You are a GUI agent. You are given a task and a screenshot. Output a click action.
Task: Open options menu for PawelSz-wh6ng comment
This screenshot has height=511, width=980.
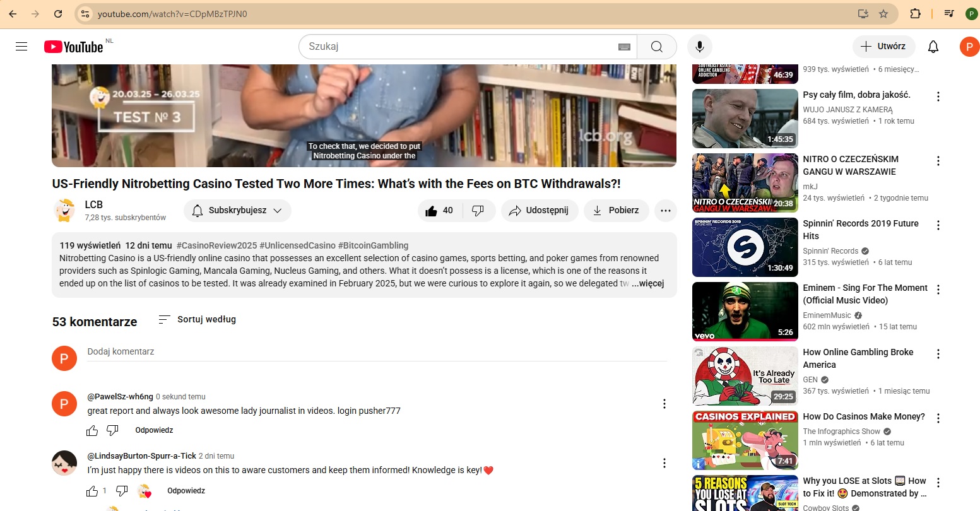pos(664,404)
